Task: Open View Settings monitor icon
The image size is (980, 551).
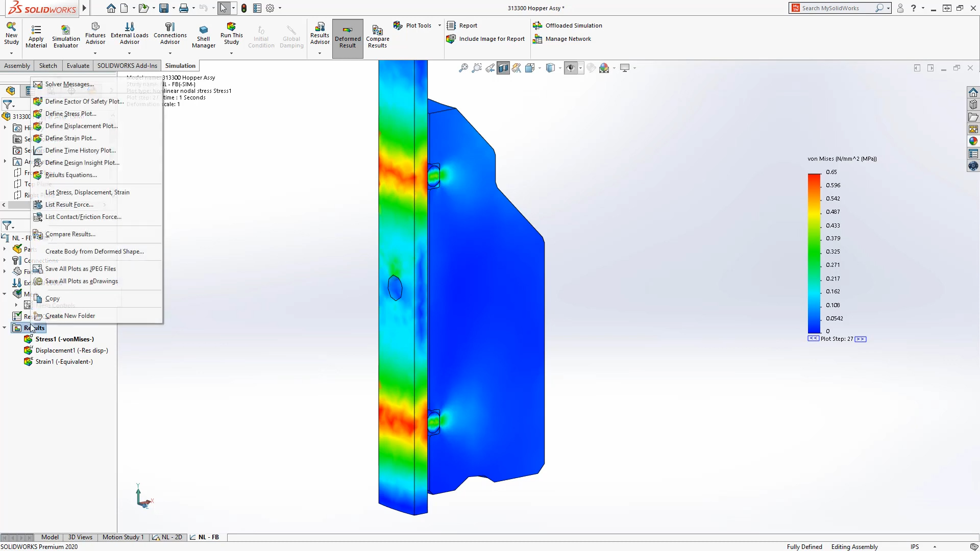Action: [x=625, y=68]
